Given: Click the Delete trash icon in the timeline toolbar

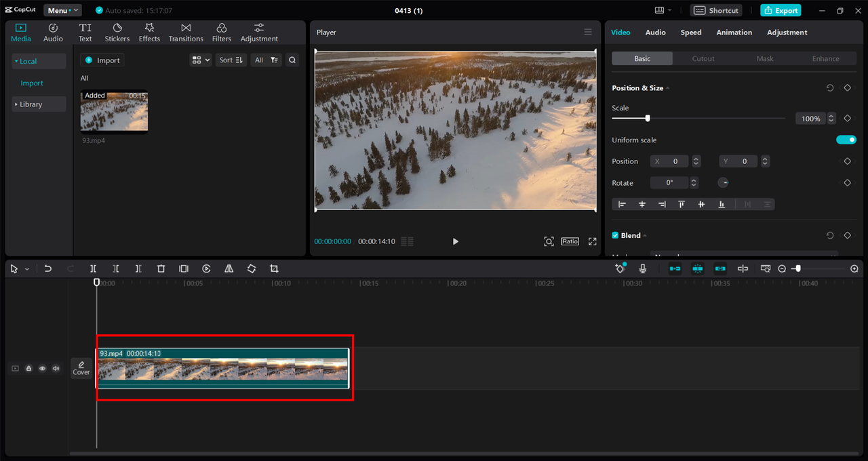Looking at the screenshot, I should point(161,268).
